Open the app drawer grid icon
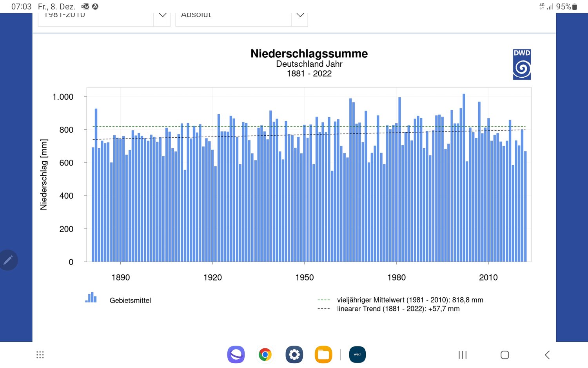 point(40,355)
